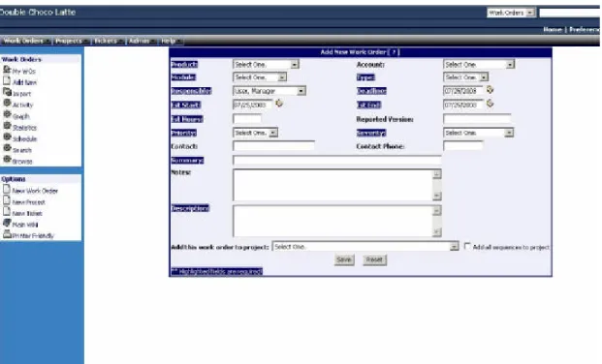Click the Notes scrollbar down arrow
This screenshot has width=602, height=364.
437,196
